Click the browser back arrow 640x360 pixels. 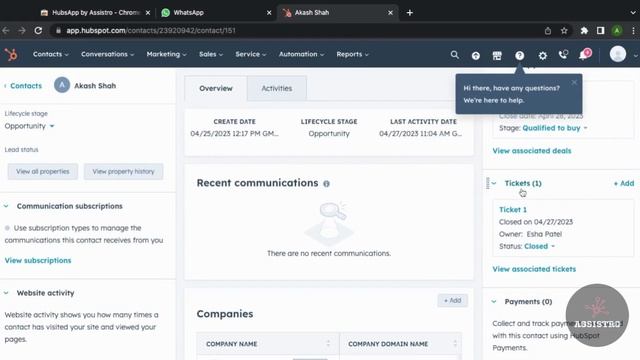(6, 30)
